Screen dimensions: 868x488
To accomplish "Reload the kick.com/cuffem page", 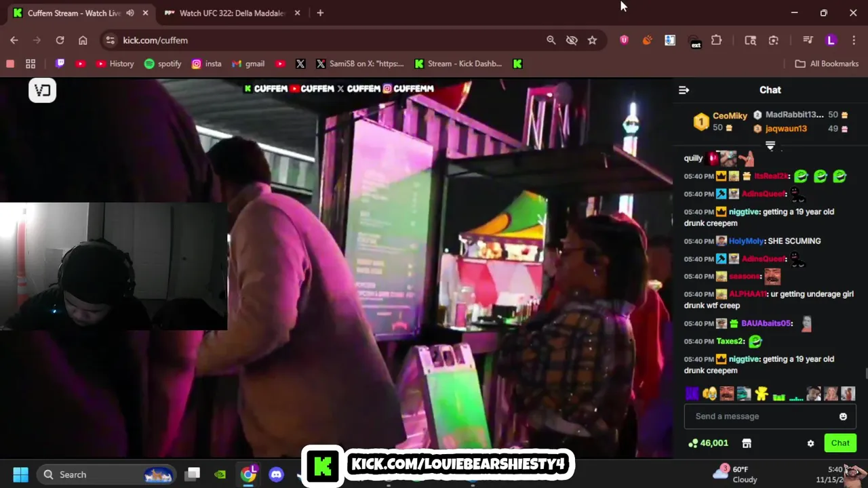I will click(x=60, y=40).
